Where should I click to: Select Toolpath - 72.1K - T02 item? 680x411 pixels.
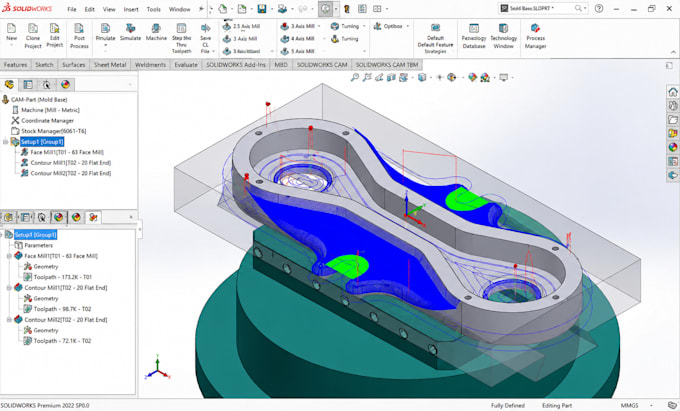pyautogui.click(x=57, y=341)
